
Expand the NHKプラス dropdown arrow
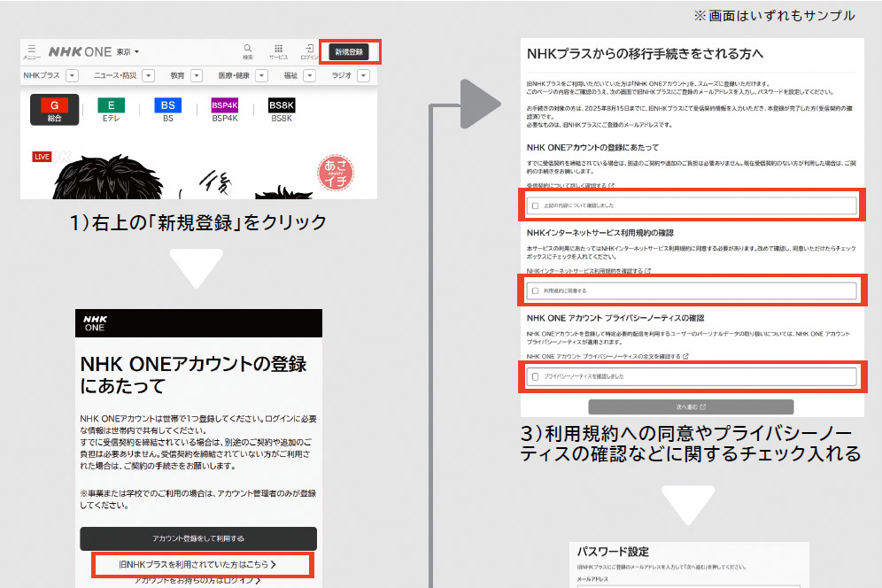click(x=72, y=76)
